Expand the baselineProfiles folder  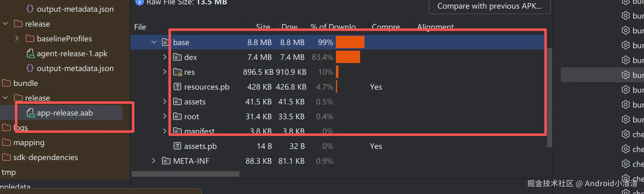point(17,39)
